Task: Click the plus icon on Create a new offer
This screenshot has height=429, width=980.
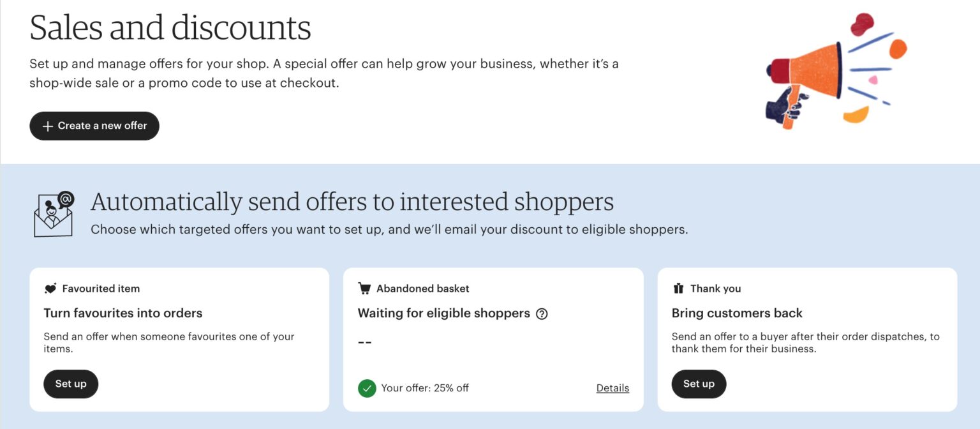Action: pos(47,126)
